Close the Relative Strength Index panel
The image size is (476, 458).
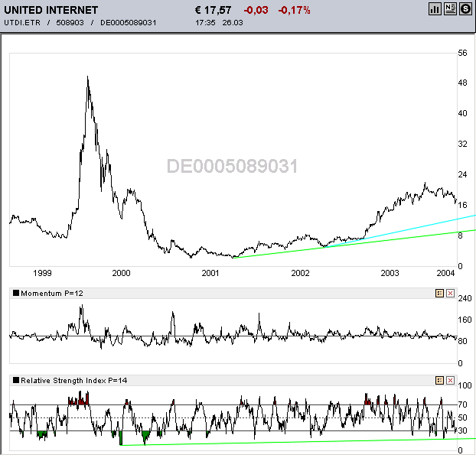(x=450, y=380)
